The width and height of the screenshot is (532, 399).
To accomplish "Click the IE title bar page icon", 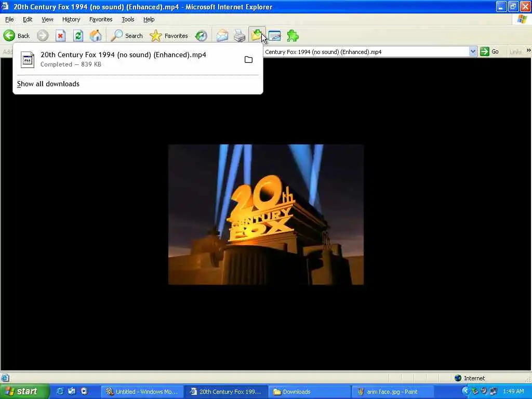I will pos(5,6).
